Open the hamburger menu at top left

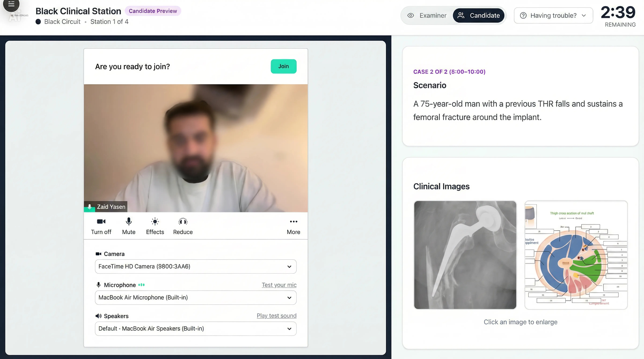pos(11,4)
